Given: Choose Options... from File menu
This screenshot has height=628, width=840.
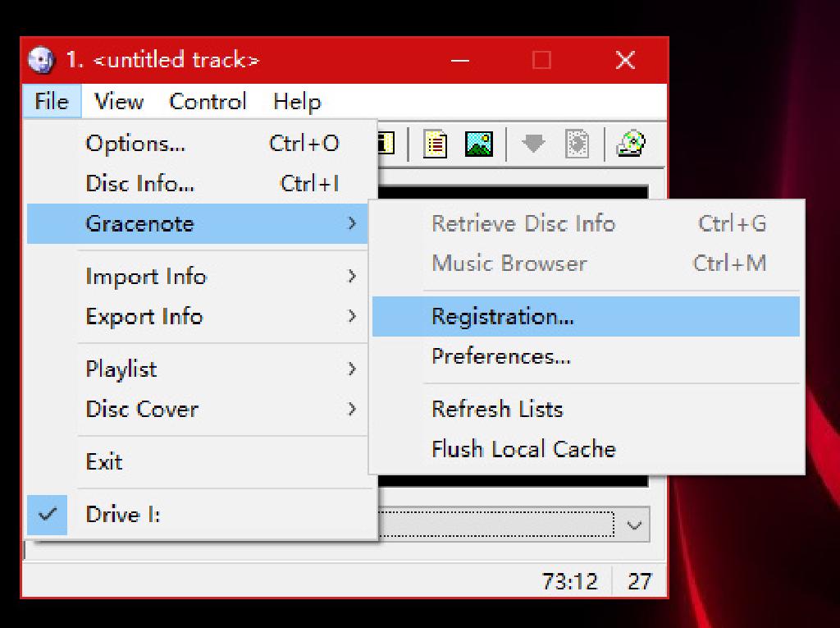Looking at the screenshot, I should [x=197, y=143].
